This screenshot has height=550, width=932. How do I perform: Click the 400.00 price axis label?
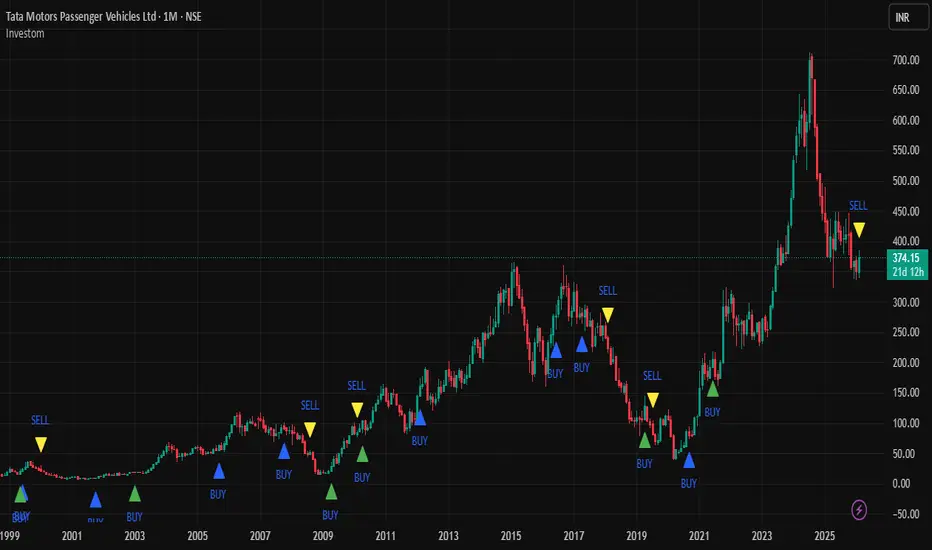(905, 241)
